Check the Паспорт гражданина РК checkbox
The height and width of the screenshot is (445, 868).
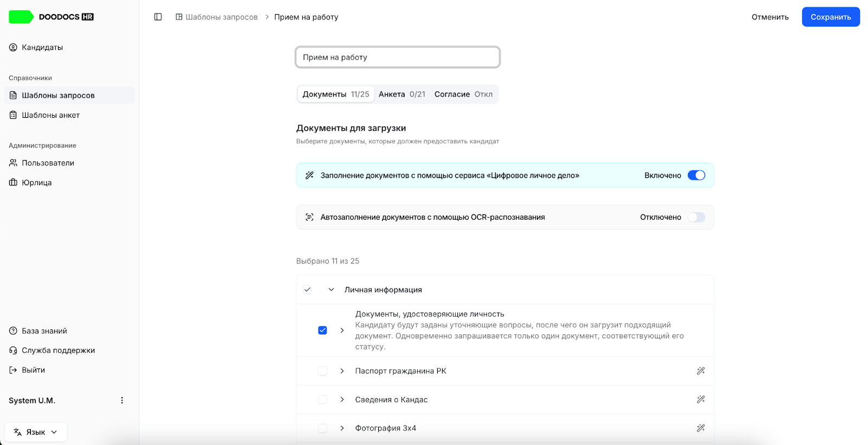322,371
